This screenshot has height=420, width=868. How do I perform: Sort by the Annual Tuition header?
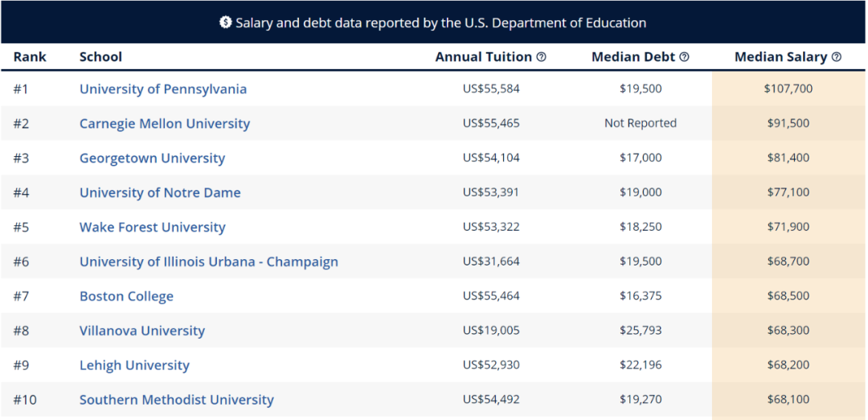coord(483,57)
